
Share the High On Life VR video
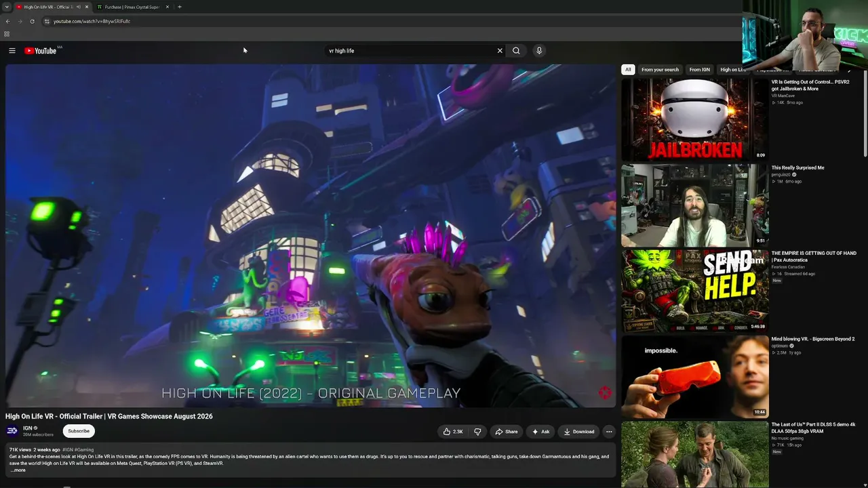pyautogui.click(x=506, y=432)
